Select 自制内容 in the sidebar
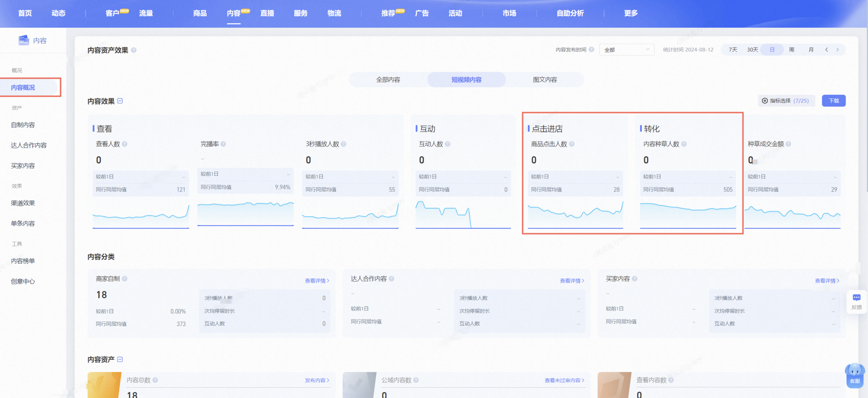This screenshot has width=868, height=398. tap(23, 125)
